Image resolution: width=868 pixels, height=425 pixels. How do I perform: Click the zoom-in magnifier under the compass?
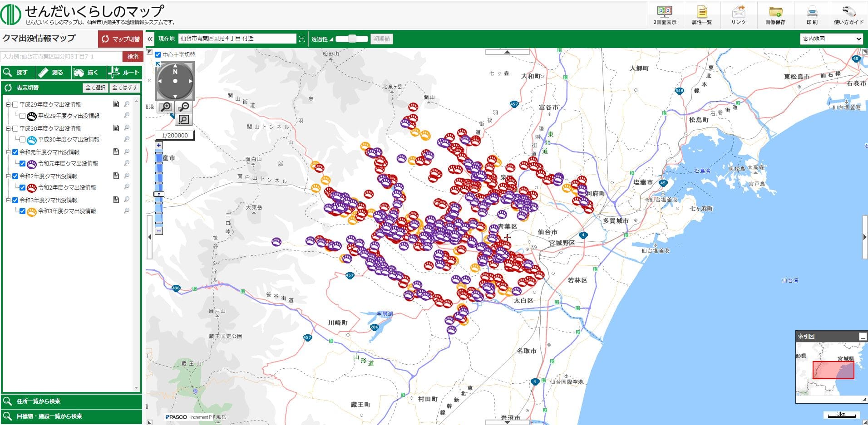[x=166, y=107]
